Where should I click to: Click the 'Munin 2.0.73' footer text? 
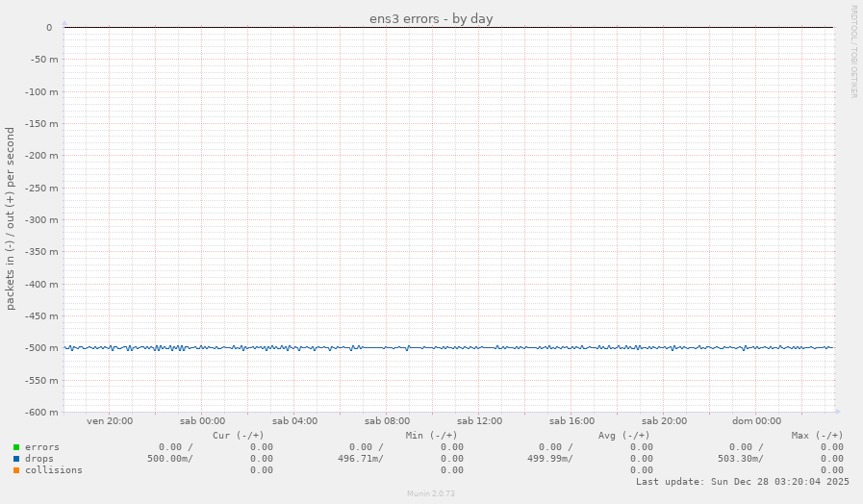coord(431,493)
